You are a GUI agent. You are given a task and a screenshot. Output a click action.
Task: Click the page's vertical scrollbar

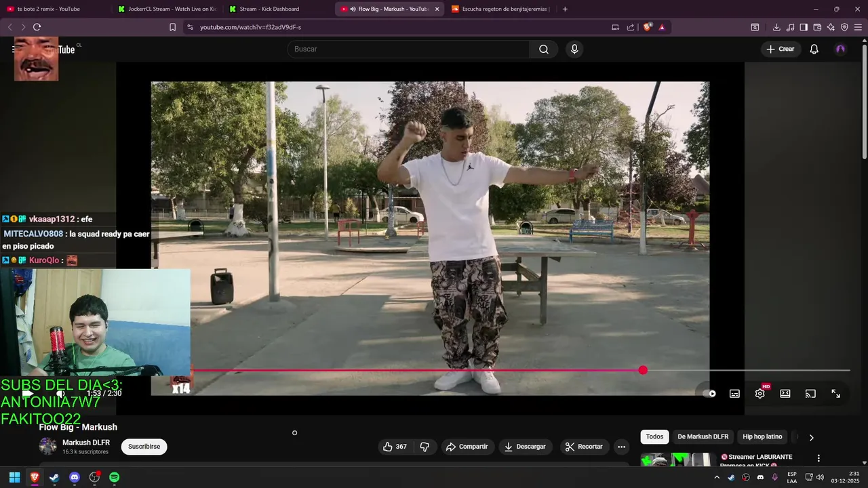[x=864, y=102]
